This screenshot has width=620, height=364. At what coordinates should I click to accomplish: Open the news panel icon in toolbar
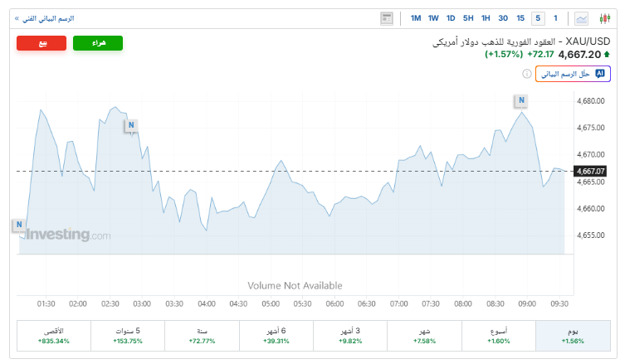coord(387,18)
